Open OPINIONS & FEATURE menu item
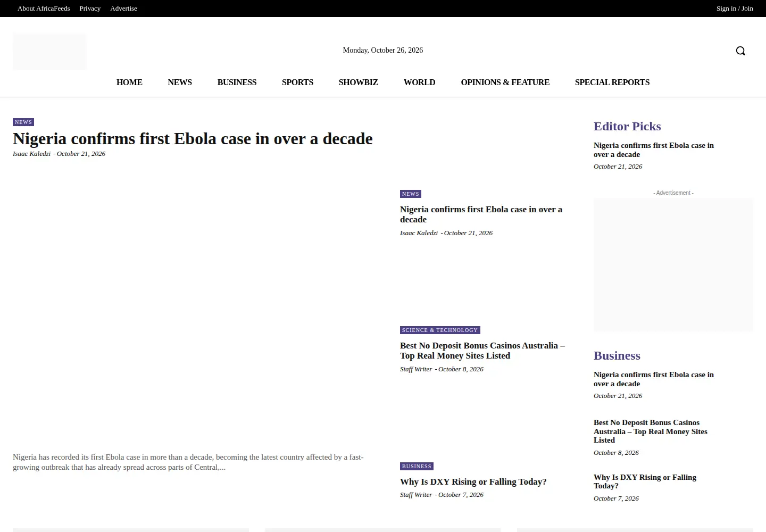The image size is (766, 532). 505,82
